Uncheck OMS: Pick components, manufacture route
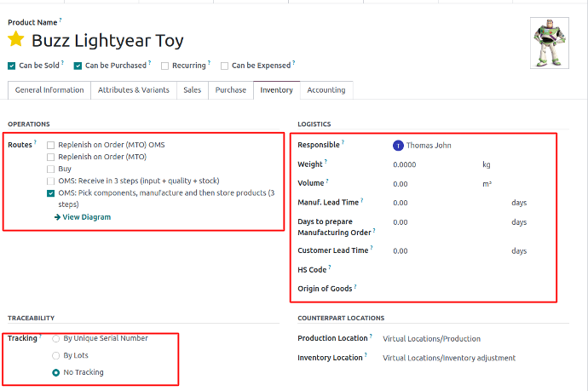Screen dimensions: 588x391 point(50,193)
